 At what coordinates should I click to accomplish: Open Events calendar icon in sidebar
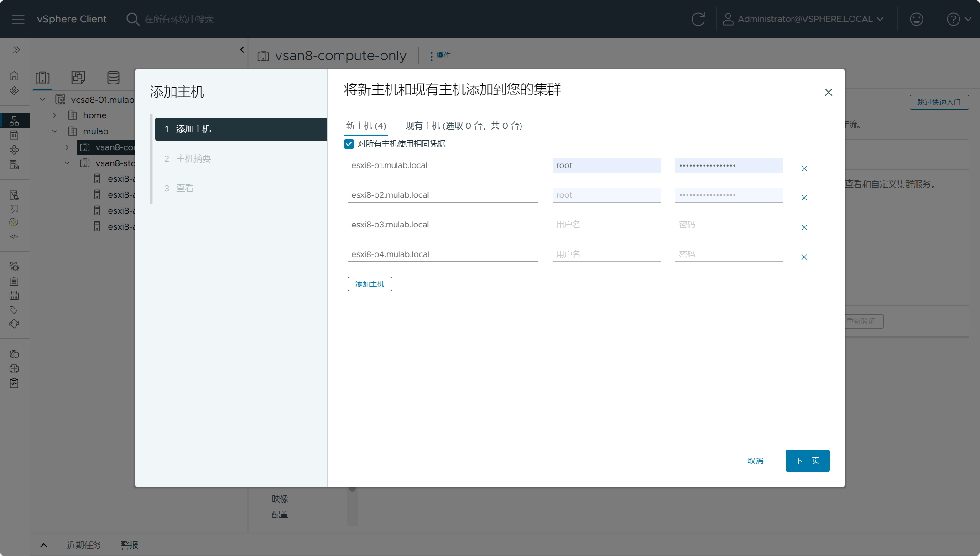pyautogui.click(x=14, y=296)
